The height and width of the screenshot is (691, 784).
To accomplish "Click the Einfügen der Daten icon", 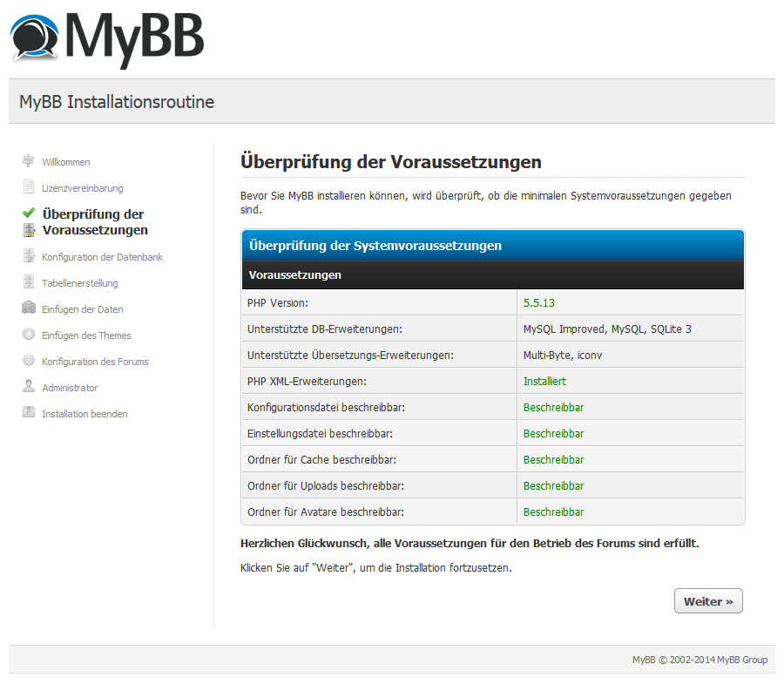I will coord(29,308).
